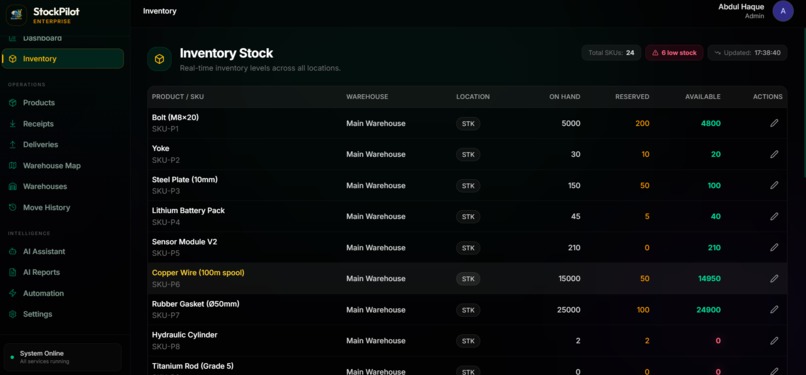Viewport: 806px width, 375px height.
Task: Click the Warehouse Map icon
Action: (13, 165)
